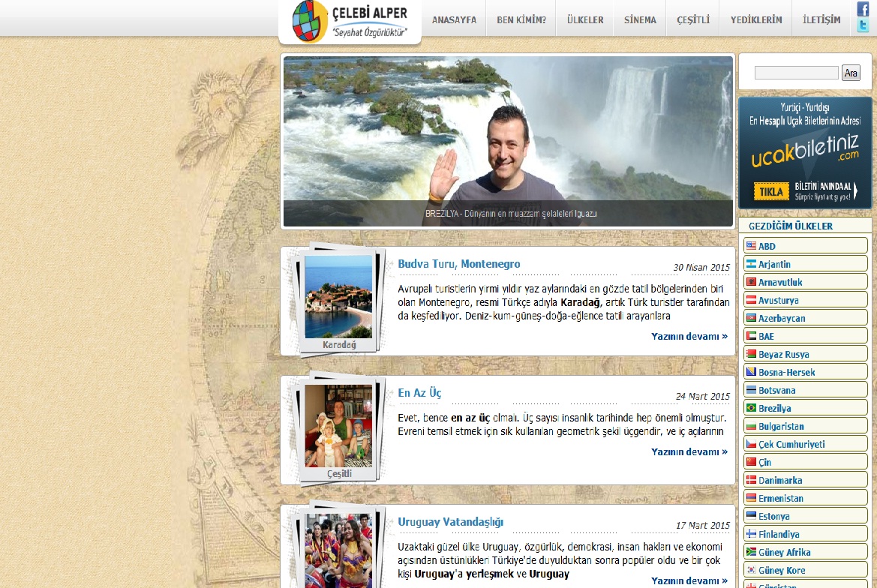Click the Danimarka flag icon
This screenshot has width=877, height=588.
point(751,479)
